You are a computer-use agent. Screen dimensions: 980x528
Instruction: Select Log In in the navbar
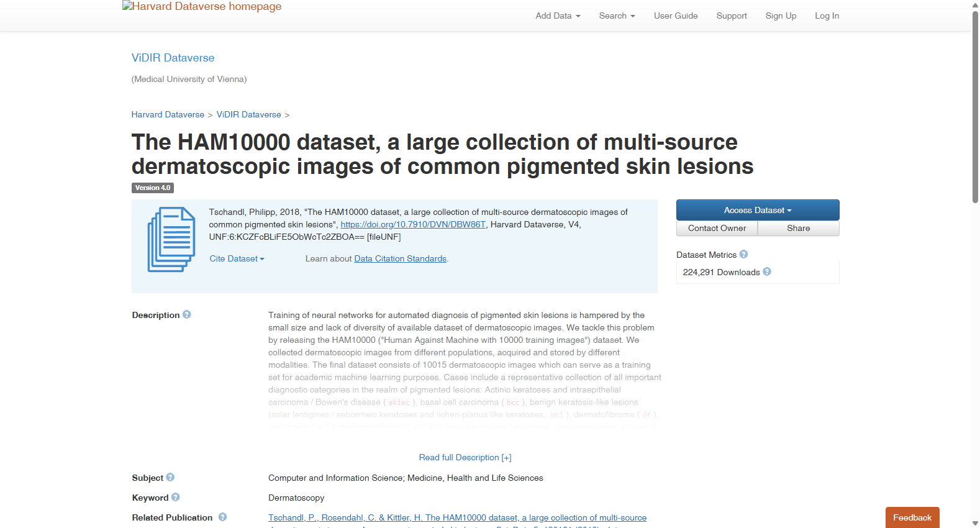pos(827,16)
